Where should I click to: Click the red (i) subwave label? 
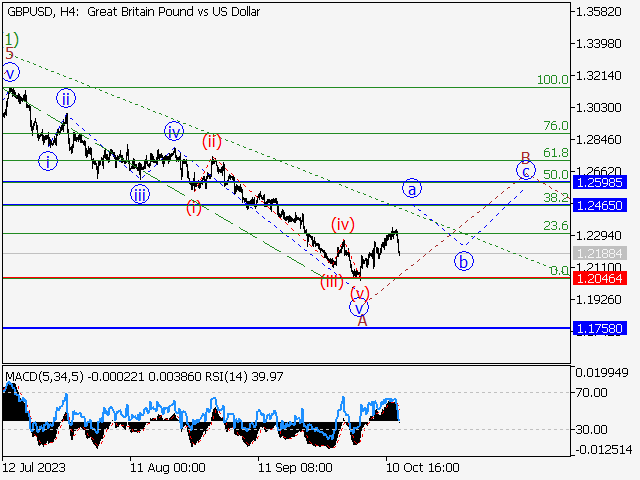(194, 208)
